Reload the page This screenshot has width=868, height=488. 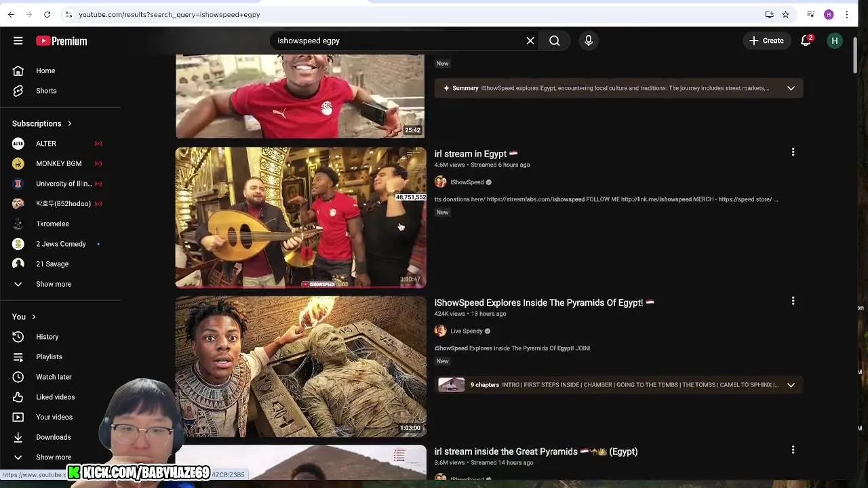point(47,14)
